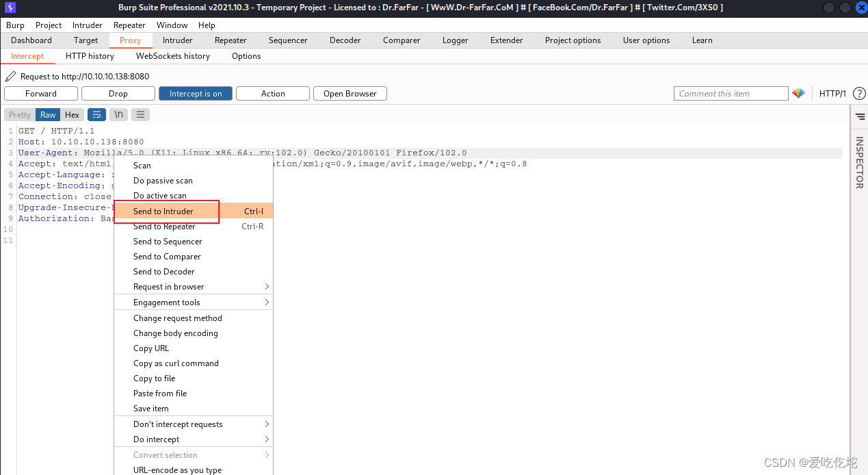Switch to the Sequencer tab
Image resolution: width=868 pixels, height=475 pixels.
tap(288, 40)
